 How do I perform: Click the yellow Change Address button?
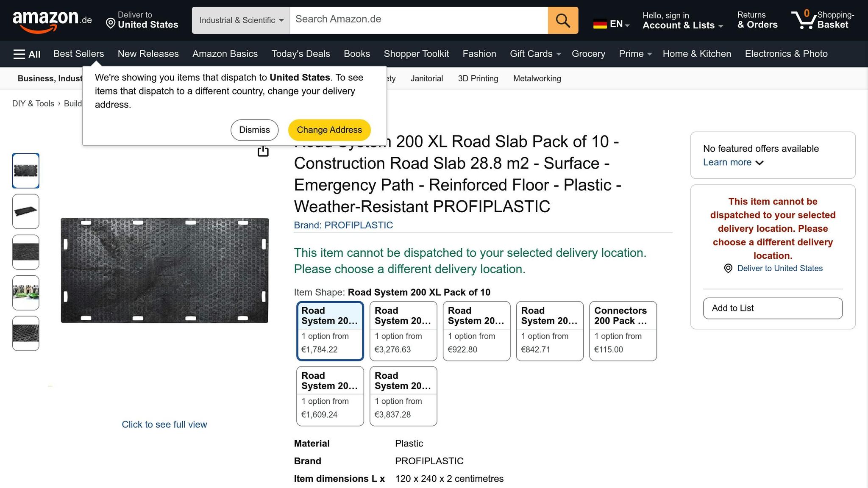(x=329, y=130)
